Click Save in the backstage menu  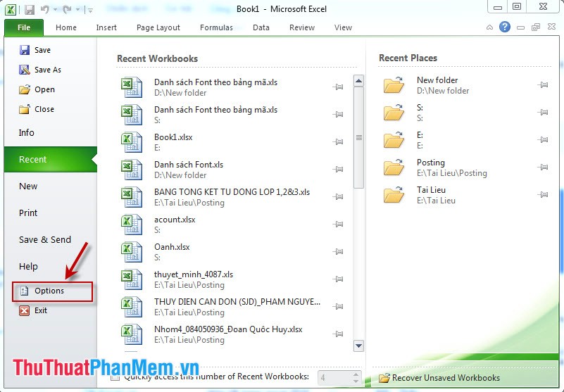tap(35, 50)
